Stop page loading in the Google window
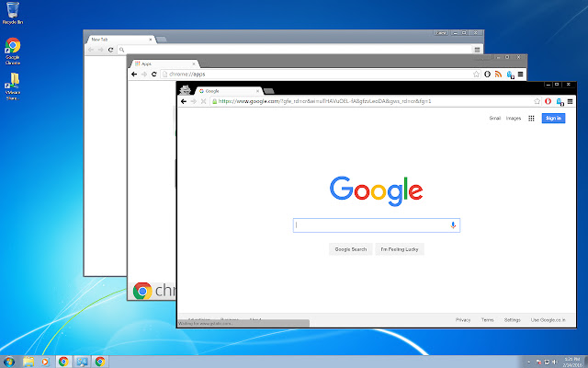588x368 pixels. [x=203, y=101]
